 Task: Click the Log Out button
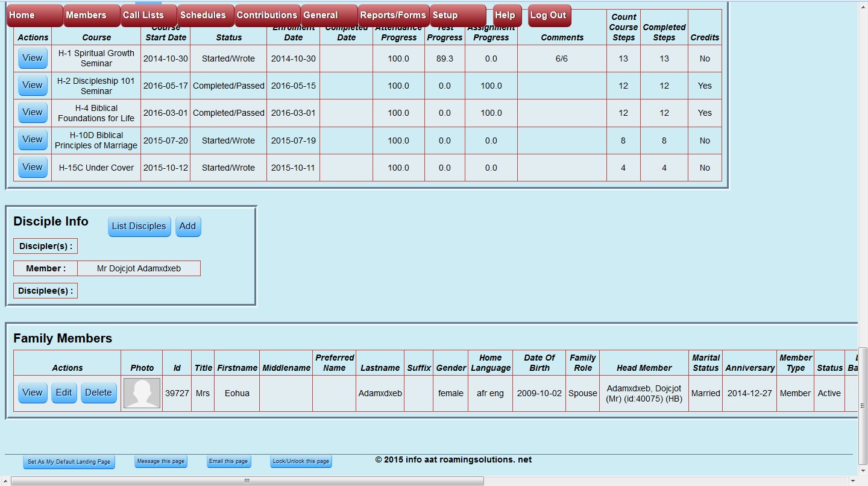coord(549,15)
